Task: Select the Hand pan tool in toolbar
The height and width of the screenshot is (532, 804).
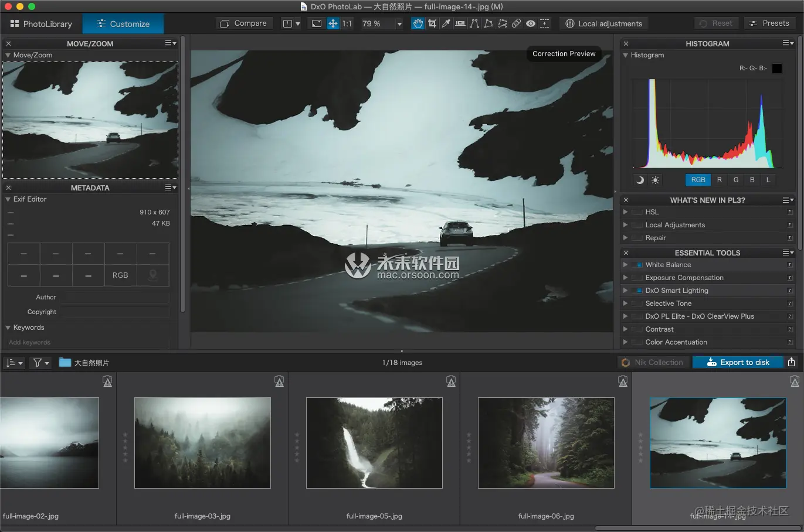Action: (x=418, y=23)
